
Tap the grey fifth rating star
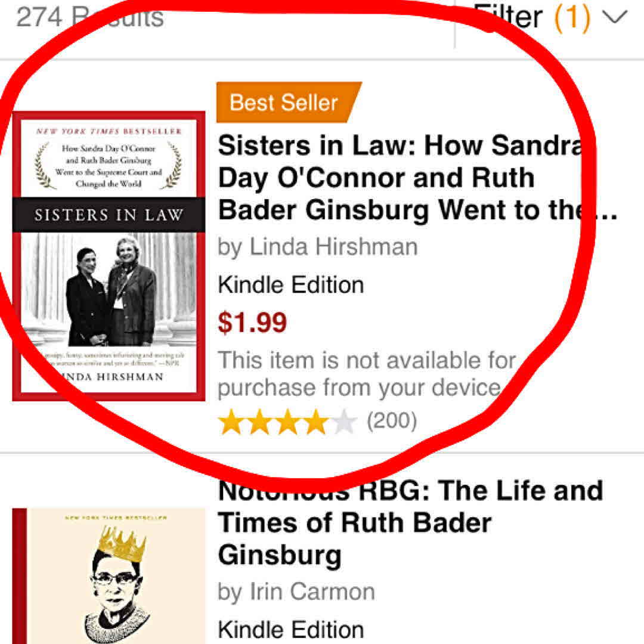(x=344, y=422)
